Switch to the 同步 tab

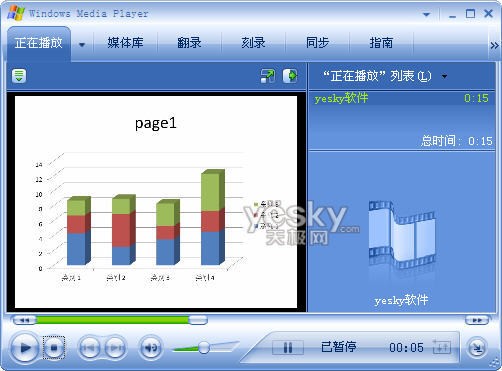(317, 43)
